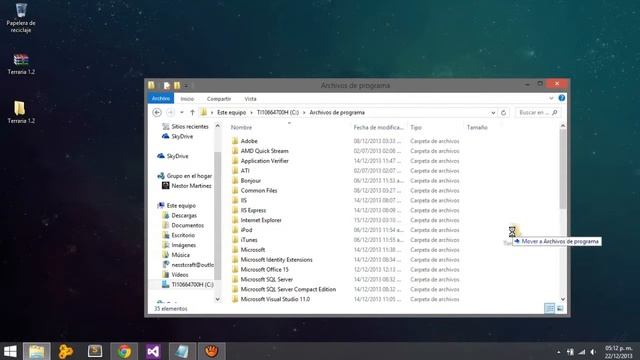Refresh the Archivos de programa folder
640x360 pixels.
click(x=503, y=112)
